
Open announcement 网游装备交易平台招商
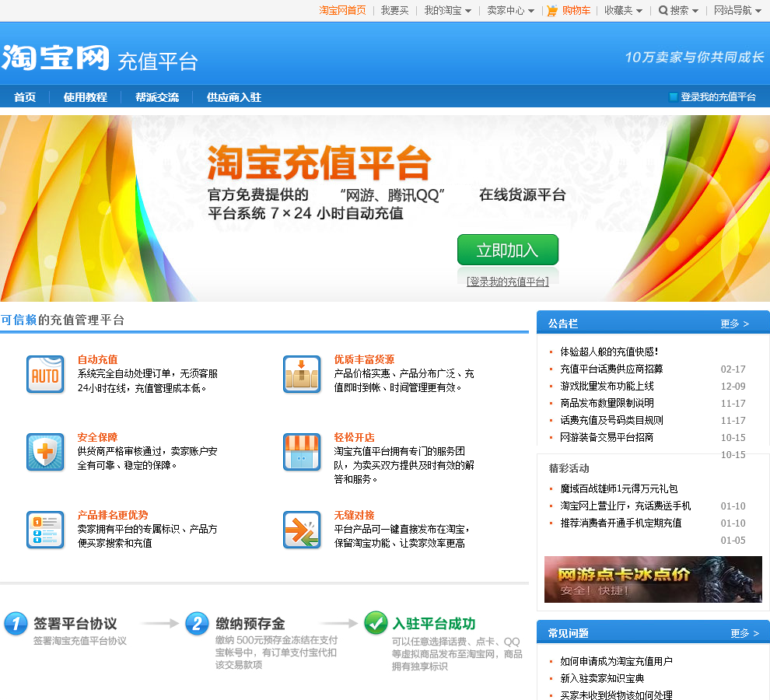[x=607, y=437]
